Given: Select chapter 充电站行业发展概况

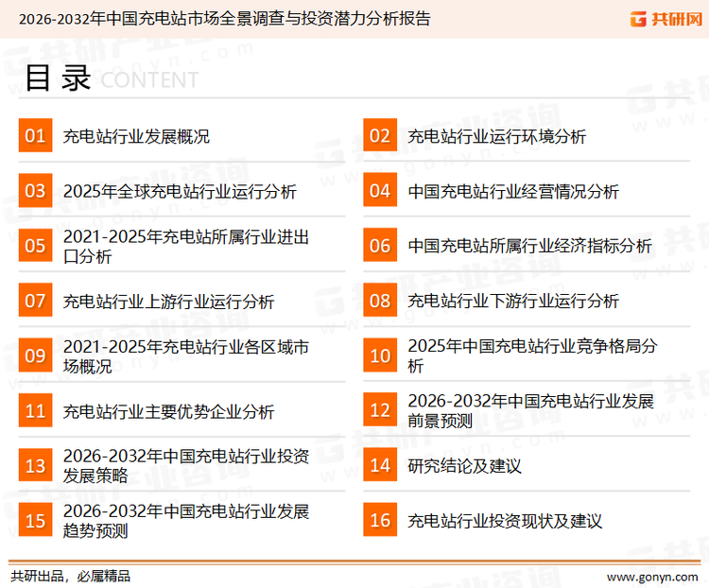Looking at the screenshot, I should click(x=136, y=136).
